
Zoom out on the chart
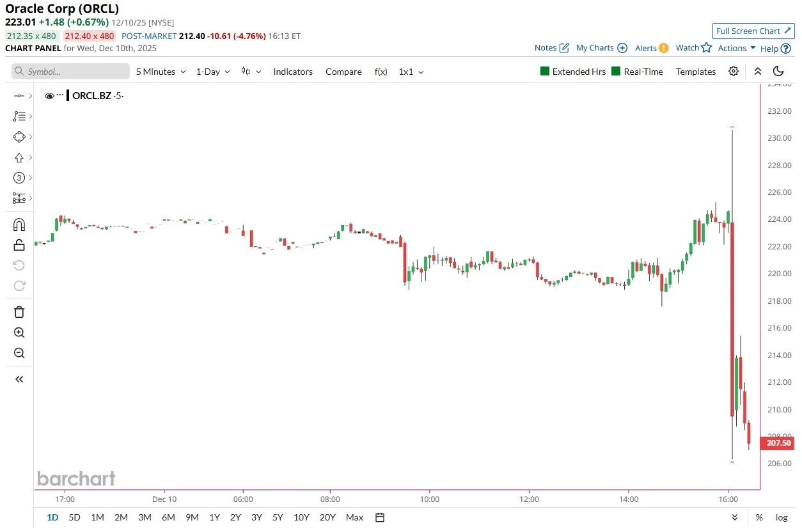point(19,353)
